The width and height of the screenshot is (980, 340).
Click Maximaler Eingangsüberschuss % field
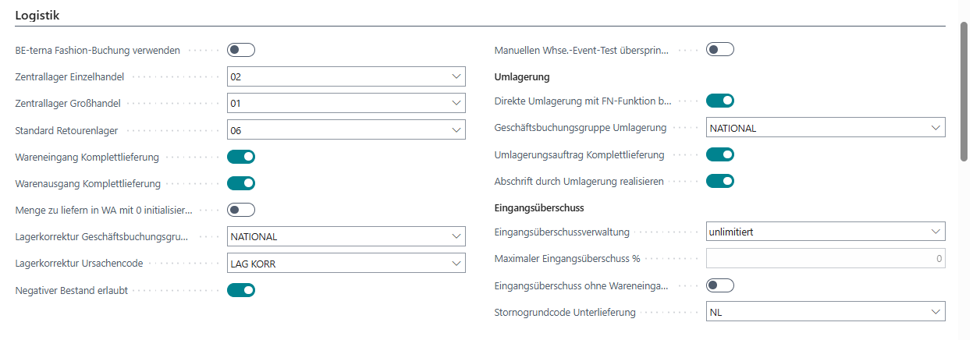pyautogui.click(x=826, y=258)
